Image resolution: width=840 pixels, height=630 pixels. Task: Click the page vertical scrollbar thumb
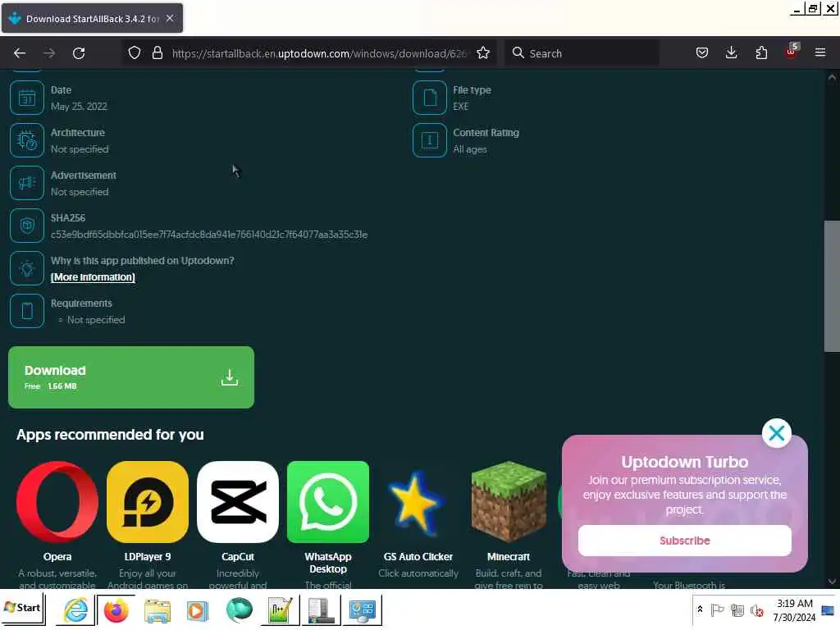tap(832, 286)
